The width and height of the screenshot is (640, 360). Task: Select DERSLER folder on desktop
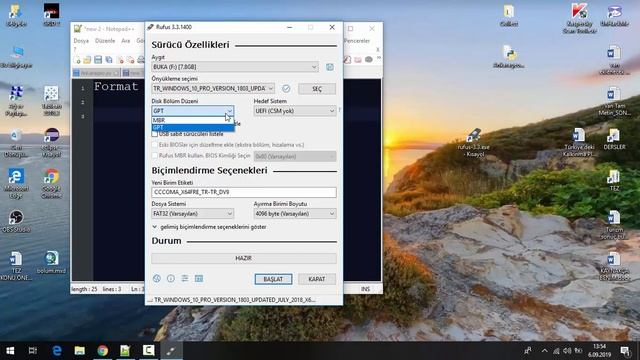(614, 139)
